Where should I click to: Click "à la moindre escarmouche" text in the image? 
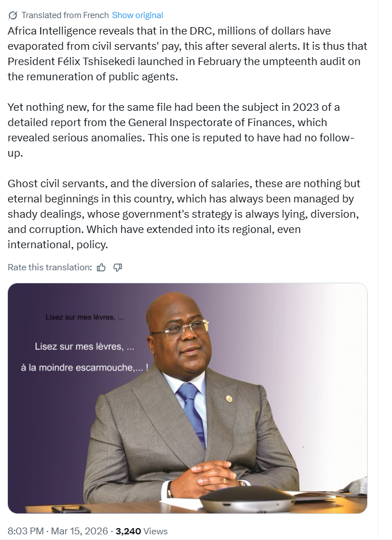coord(84,367)
